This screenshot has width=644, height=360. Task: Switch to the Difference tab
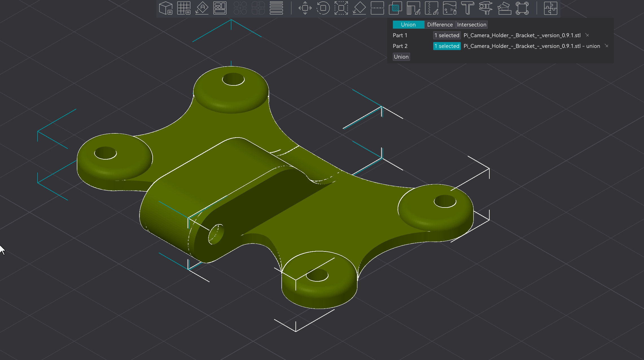coord(440,25)
